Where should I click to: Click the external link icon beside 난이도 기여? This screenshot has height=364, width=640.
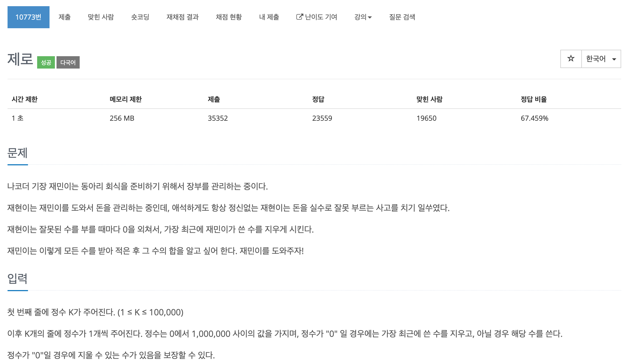click(300, 17)
